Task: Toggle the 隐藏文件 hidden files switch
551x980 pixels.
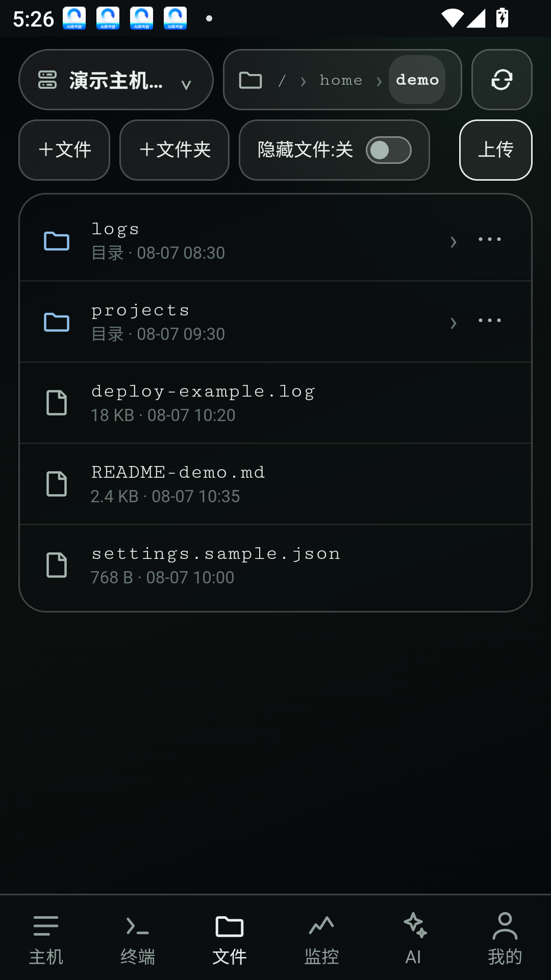Action: (388, 150)
